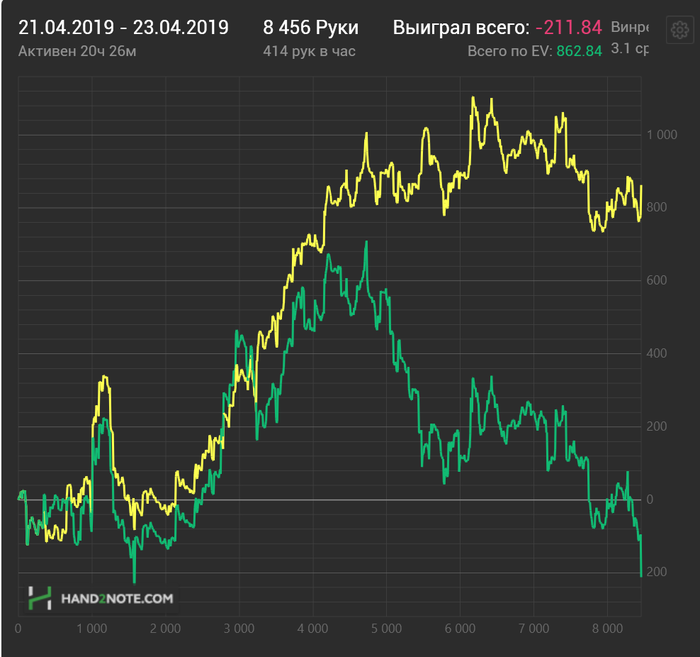The image size is (700, 657).
Task: Click the y-axis label 600
Action: pyautogui.click(x=657, y=280)
